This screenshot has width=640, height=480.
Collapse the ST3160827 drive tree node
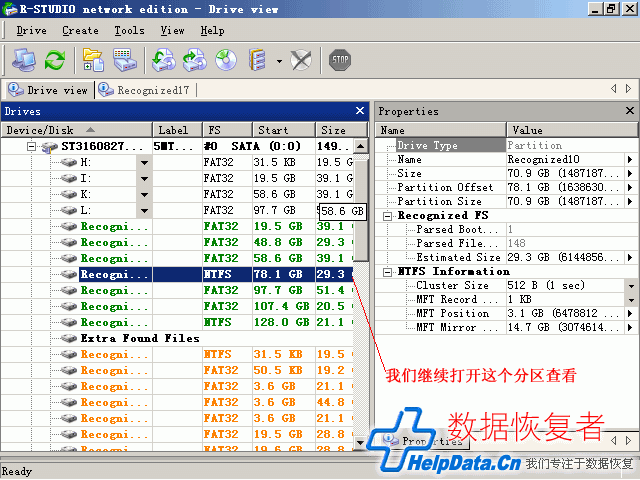coord(31,146)
